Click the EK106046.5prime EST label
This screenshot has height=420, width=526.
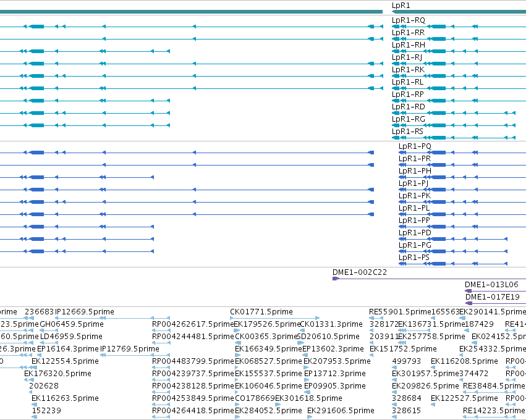point(268,387)
